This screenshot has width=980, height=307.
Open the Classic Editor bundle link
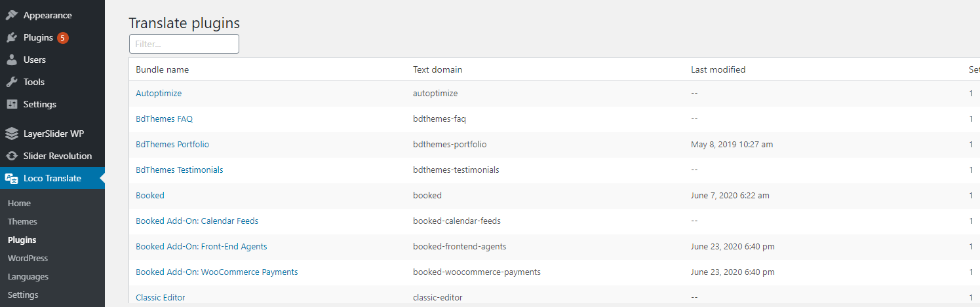point(160,297)
